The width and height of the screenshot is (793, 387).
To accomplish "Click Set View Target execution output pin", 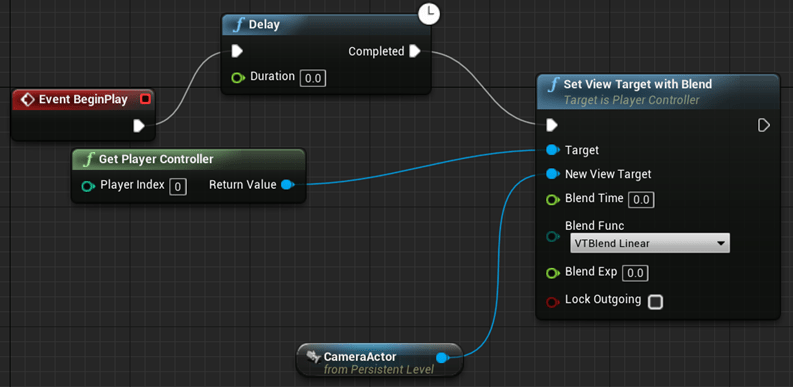I will 764,125.
